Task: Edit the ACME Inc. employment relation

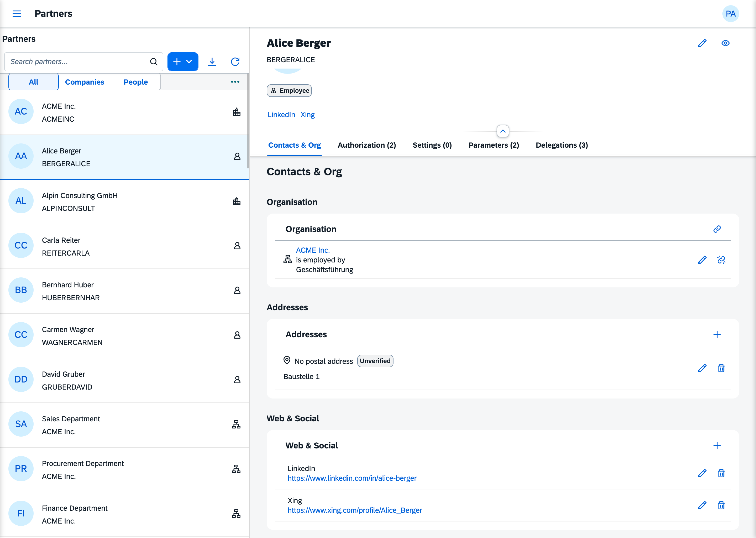Action: (702, 260)
